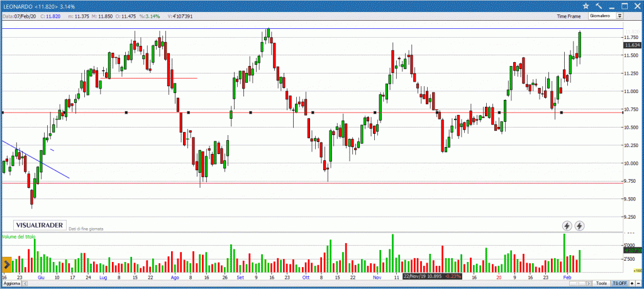Open the hammer tools icon in title bar

599,6
